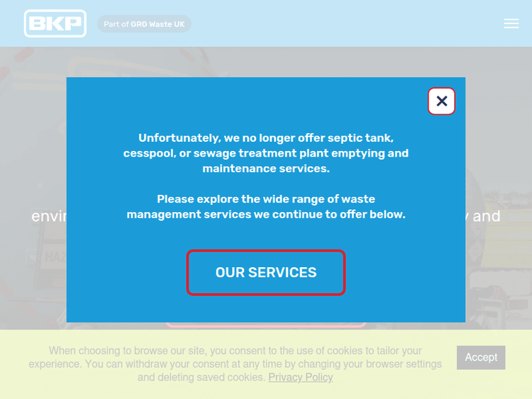
Task: Click the 'maintenance services.' line in popup
Action: tap(266, 168)
